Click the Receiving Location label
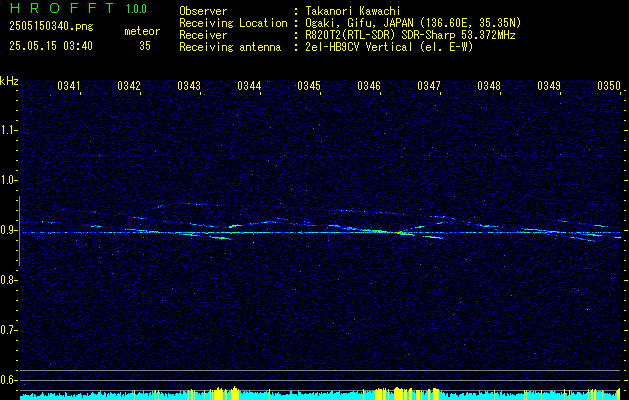The height and width of the screenshot is (400, 629). coord(233,23)
